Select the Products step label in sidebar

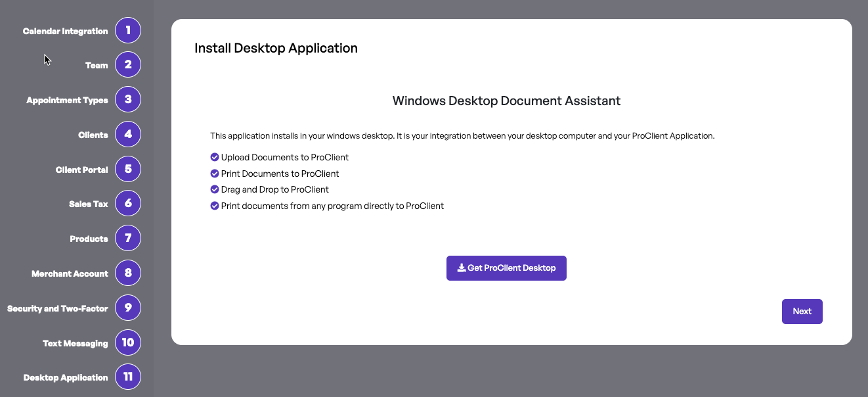point(89,239)
